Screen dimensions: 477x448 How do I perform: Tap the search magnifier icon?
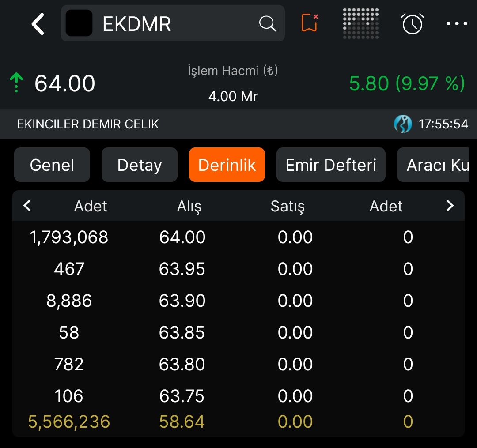pyautogui.click(x=267, y=23)
